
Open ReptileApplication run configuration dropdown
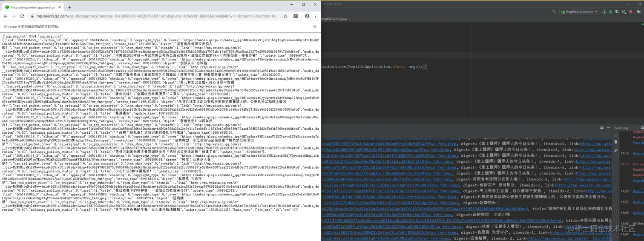pyautogui.click(x=579, y=11)
